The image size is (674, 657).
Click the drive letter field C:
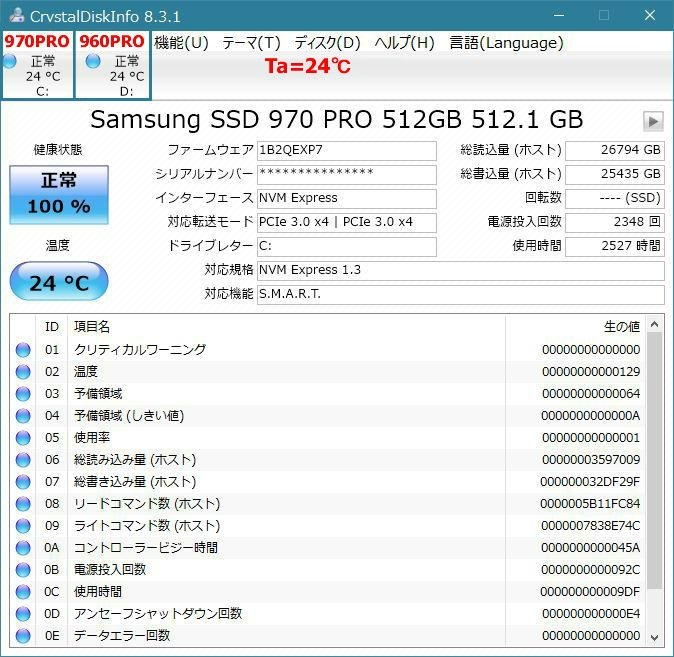[346, 246]
